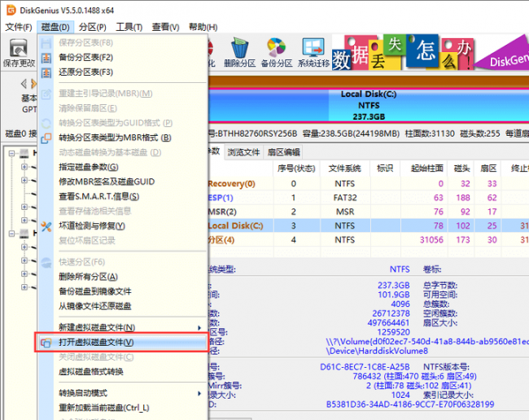Click the icon beside 还原分区表(F3)

[46, 72]
